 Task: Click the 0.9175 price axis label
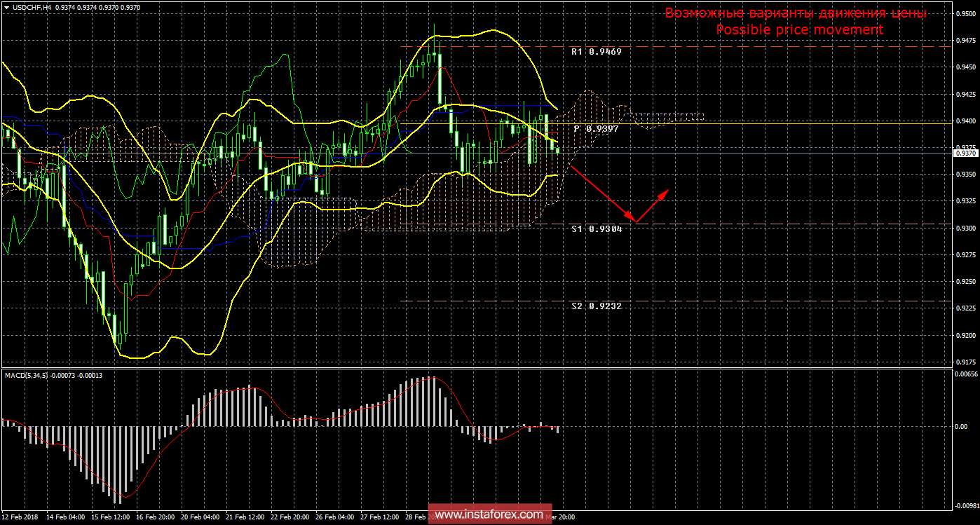[x=966, y=362]
